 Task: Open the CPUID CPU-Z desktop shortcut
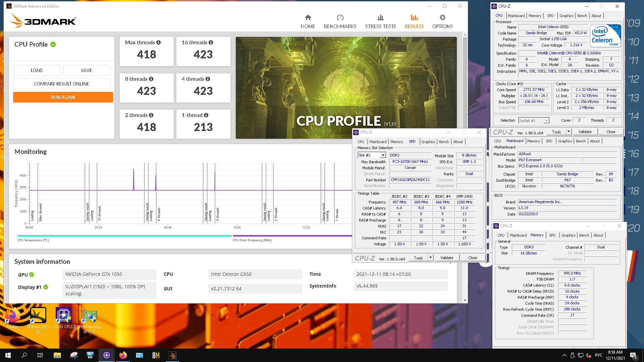click(x=64, y=318)
